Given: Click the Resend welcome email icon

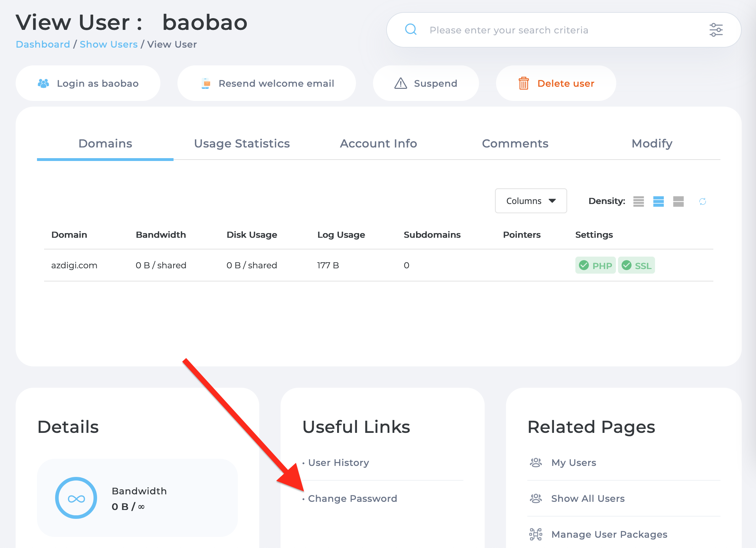Looking at the screenshot, I should (205, 83).
